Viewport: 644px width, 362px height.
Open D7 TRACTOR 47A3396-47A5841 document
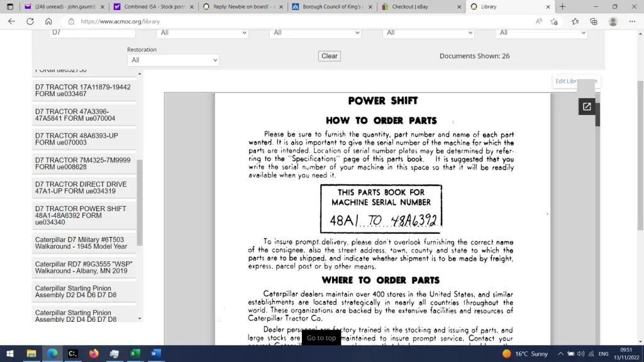[x=84, y=115]
